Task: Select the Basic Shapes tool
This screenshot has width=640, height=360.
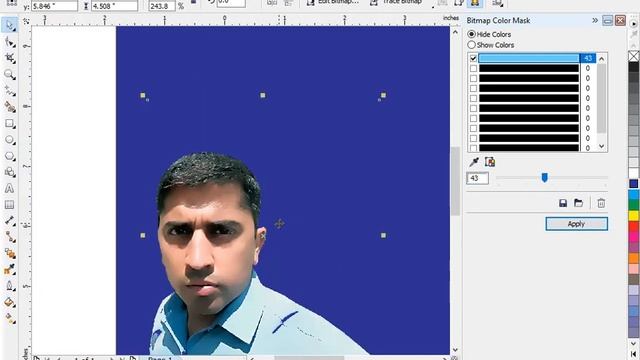Action: [x=9, y=172]
